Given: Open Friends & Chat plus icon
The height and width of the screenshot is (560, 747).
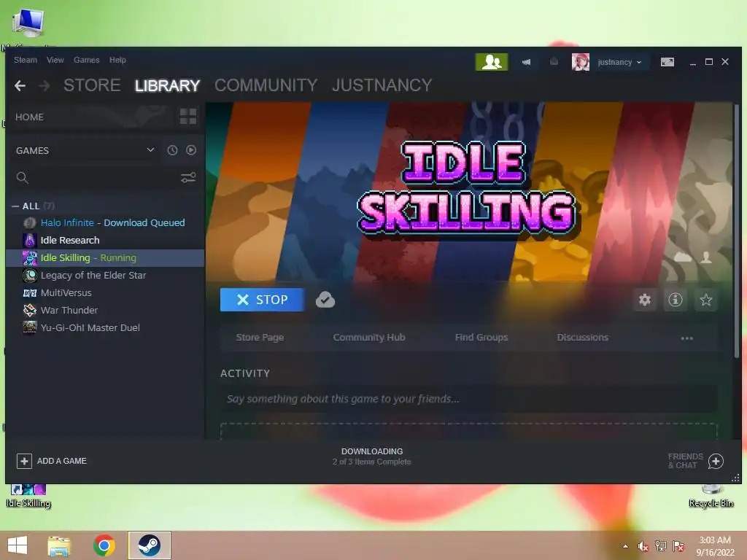Looking at the screenshot, I should click(716, 461).
